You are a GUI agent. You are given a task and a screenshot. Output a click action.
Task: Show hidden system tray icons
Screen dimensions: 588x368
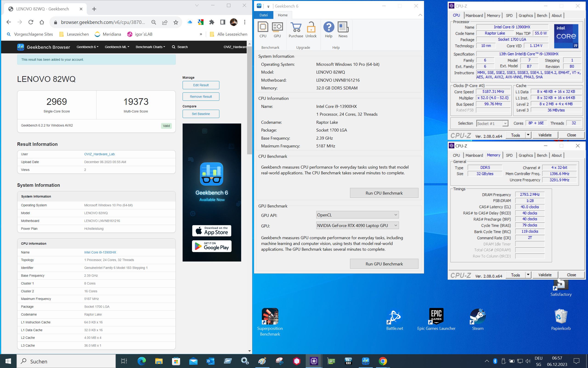click(487, 361)
